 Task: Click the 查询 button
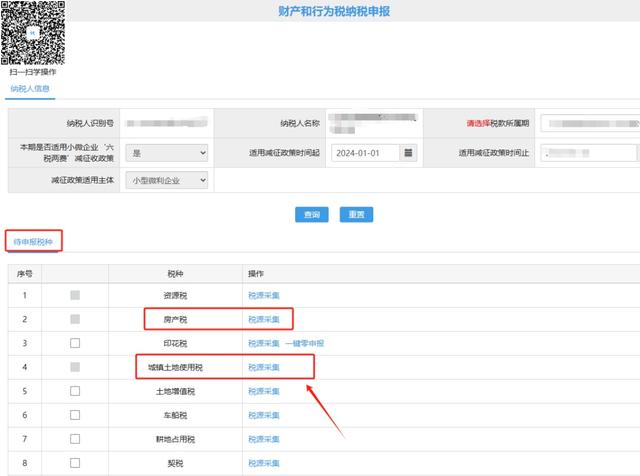(312, 214)
